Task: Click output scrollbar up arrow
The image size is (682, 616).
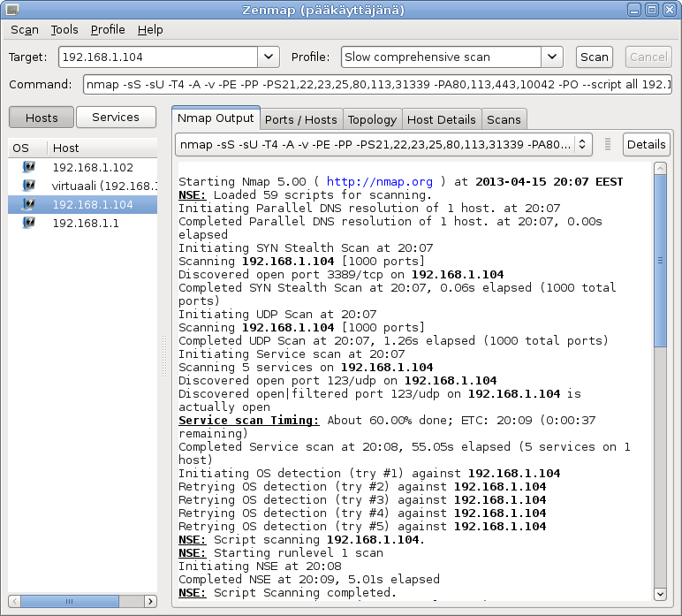Action: (x=660, y=168)
